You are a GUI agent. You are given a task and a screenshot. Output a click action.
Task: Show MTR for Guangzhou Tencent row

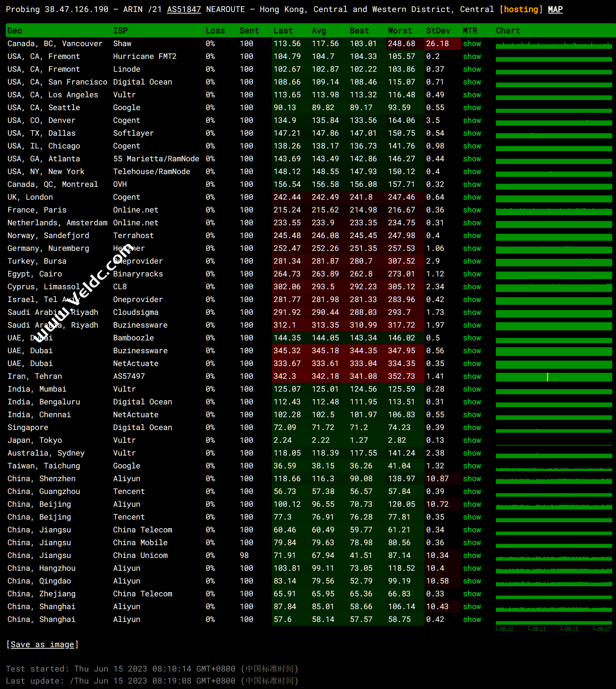pyautogui.click(x=472, y=492)
